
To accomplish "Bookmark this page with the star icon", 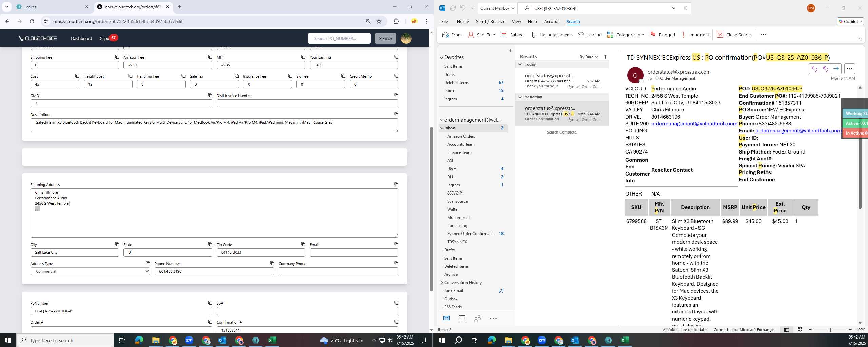I will (379, 21).
